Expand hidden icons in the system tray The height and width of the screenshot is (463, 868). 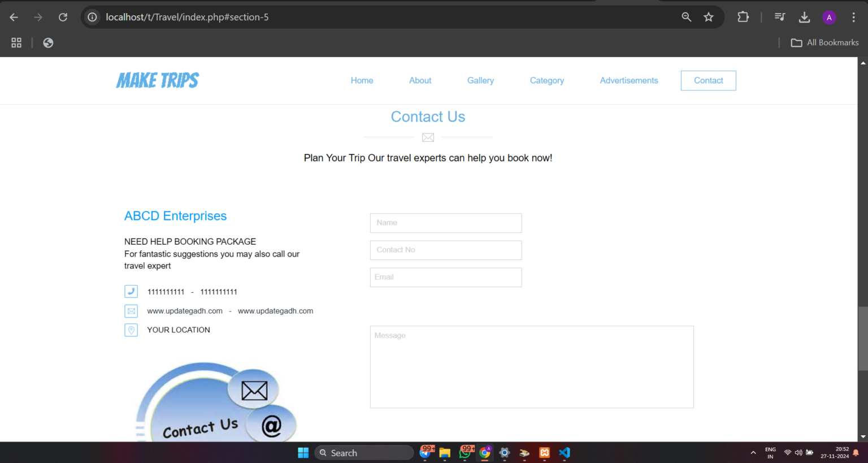[753, 452]
